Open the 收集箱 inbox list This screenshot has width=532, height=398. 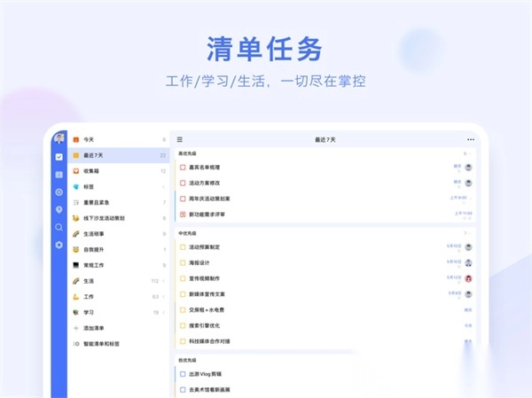click(x=119, y=171)
